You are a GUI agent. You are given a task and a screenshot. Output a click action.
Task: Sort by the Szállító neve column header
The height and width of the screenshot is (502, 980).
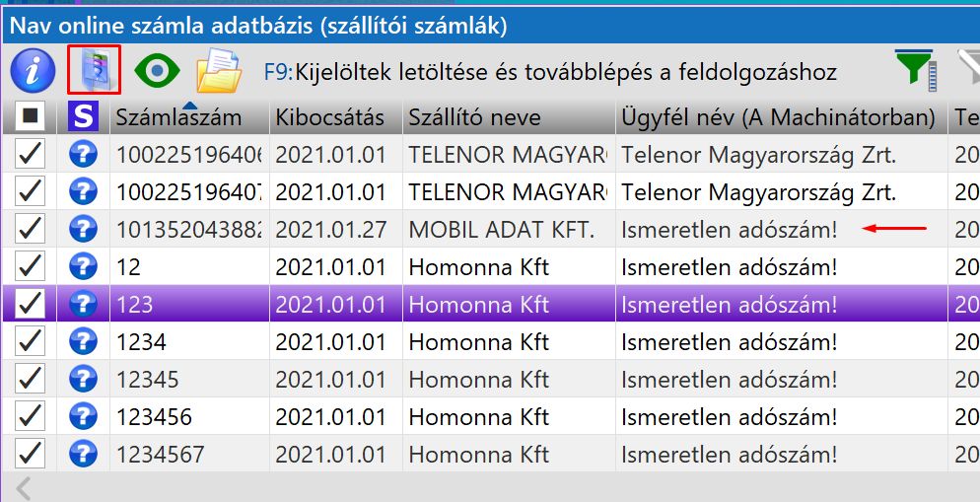[475, 118]
